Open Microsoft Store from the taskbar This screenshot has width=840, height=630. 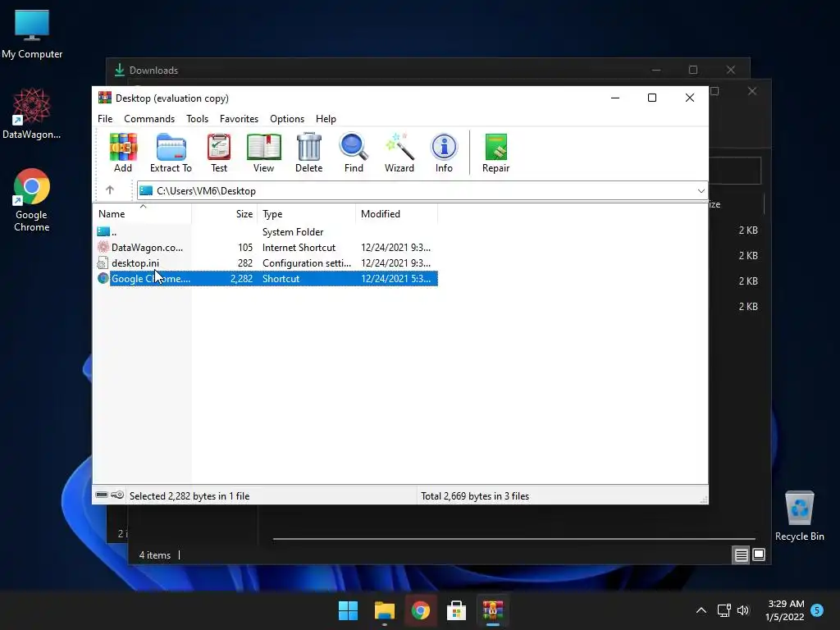pos(456,610)
